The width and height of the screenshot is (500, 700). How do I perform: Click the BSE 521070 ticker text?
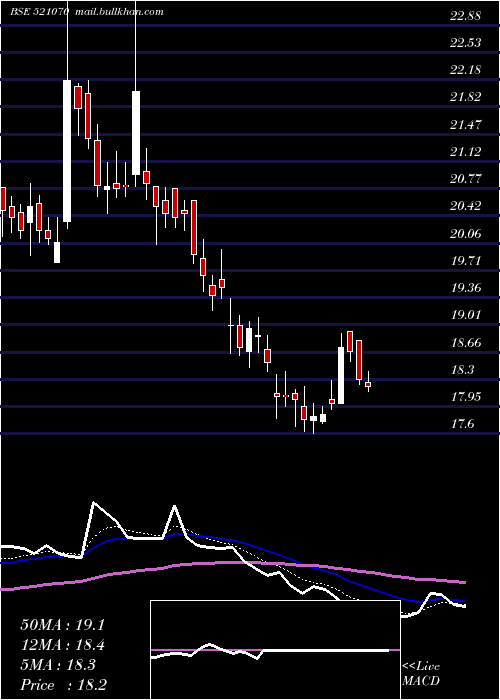[39, 12]
